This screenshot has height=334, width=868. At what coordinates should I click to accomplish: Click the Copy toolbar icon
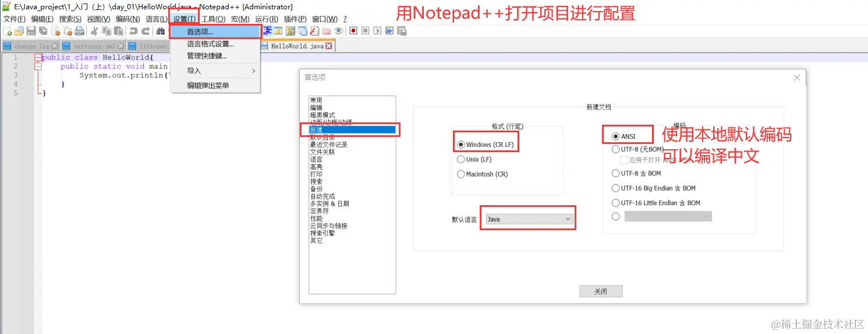point(106,31)
